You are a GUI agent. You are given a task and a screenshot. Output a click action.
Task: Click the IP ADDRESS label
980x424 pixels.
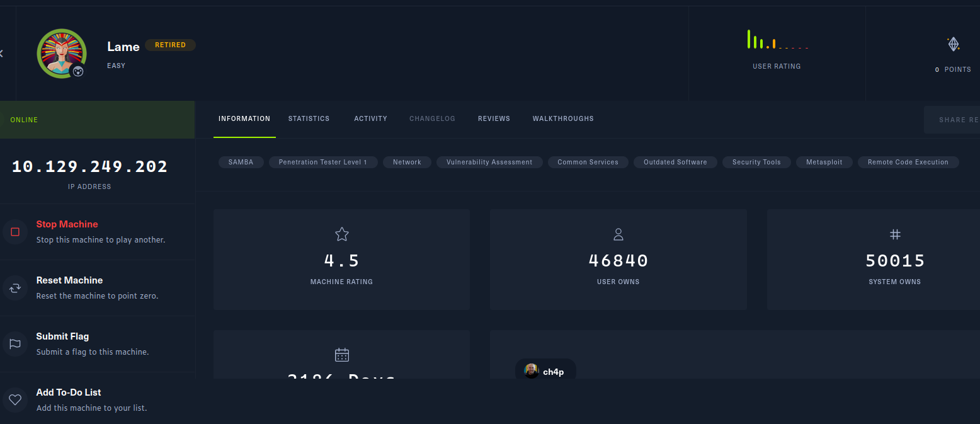pyautogui.click(x=89, y=186)
